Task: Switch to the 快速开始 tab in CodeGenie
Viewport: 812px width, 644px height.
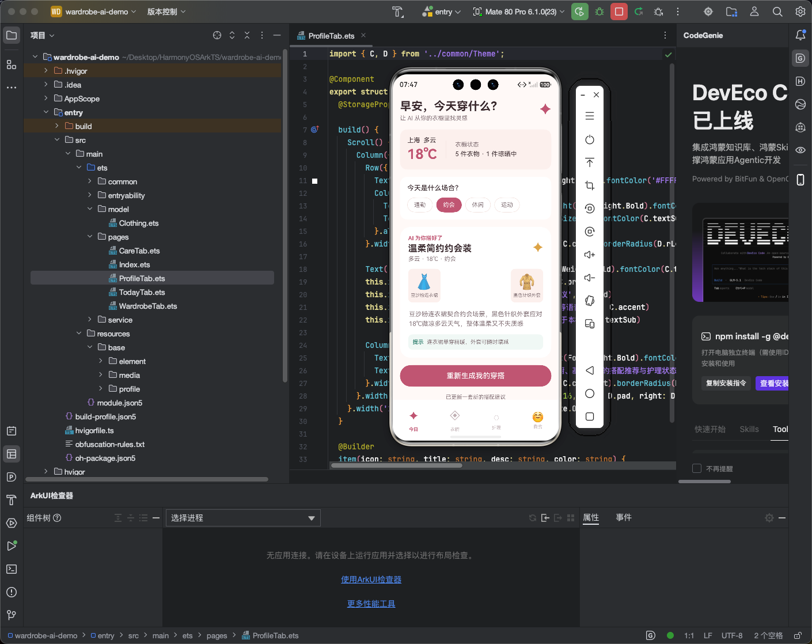Action: click(x=710, y=429)
